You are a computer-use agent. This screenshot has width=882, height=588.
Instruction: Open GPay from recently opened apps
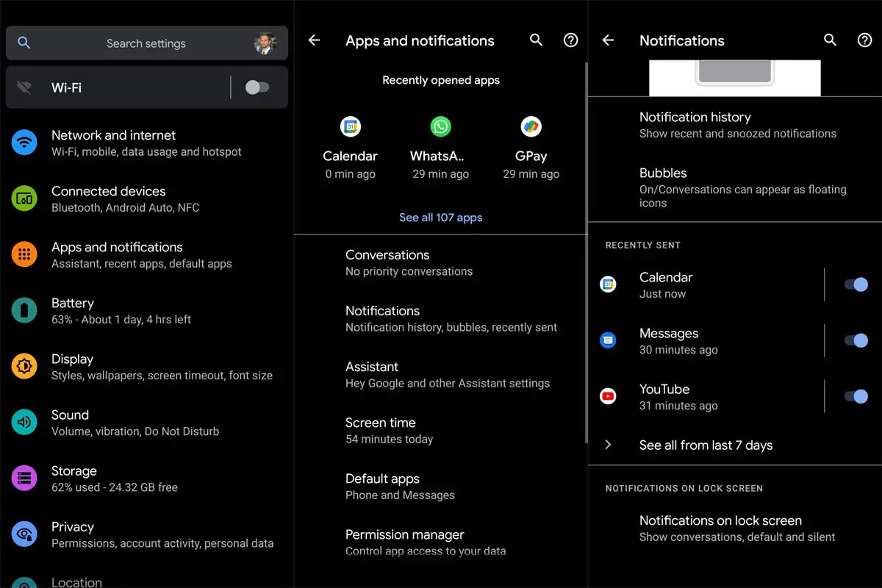click(531, 147)
